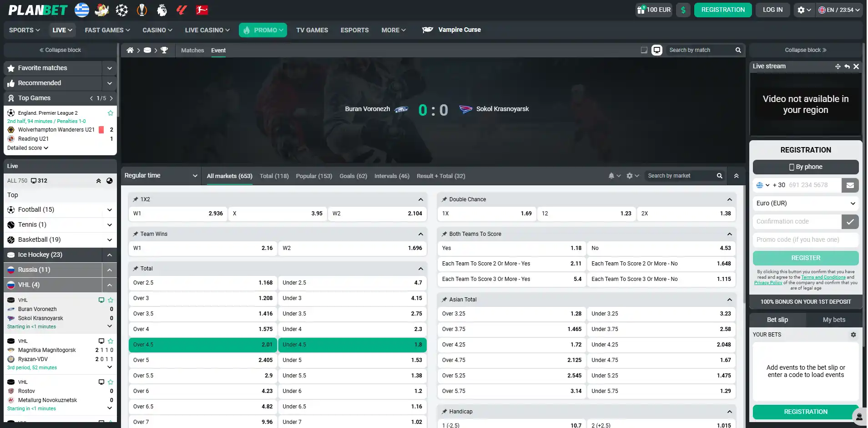Open the Premier League lion shortcut

pyautogui.click(x=162, y=10)
